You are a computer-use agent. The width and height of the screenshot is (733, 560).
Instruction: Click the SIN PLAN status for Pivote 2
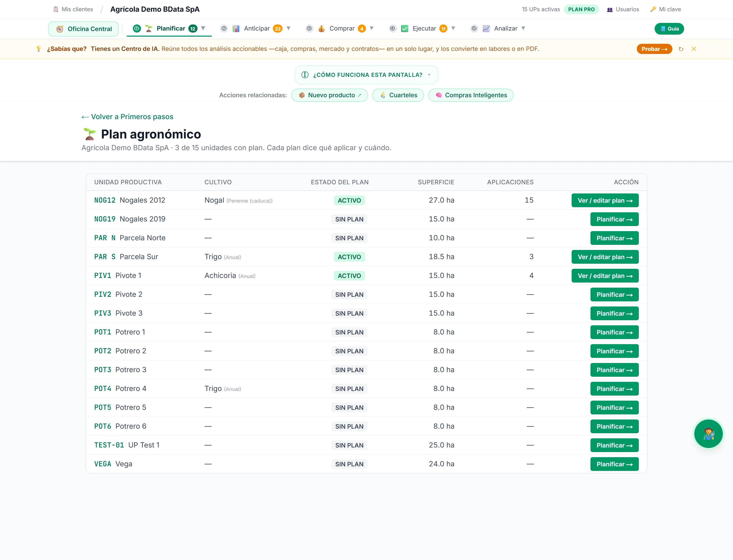[349, 295]
